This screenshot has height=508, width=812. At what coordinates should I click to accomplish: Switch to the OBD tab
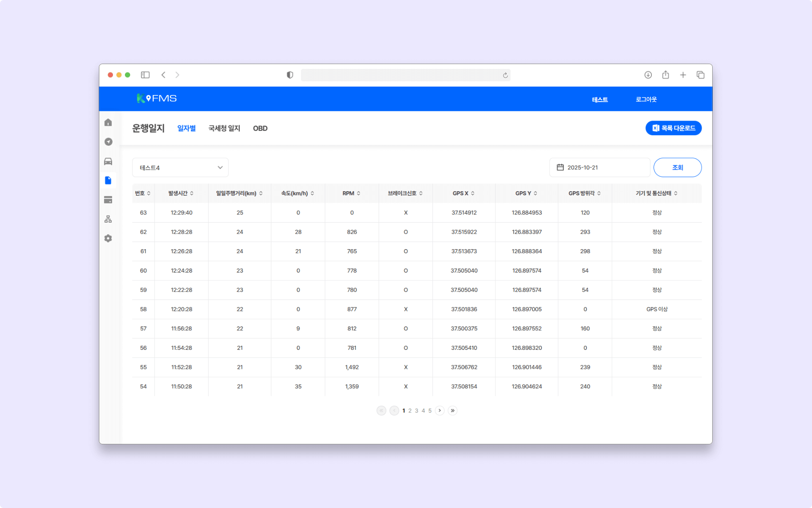tap(260, 128)
